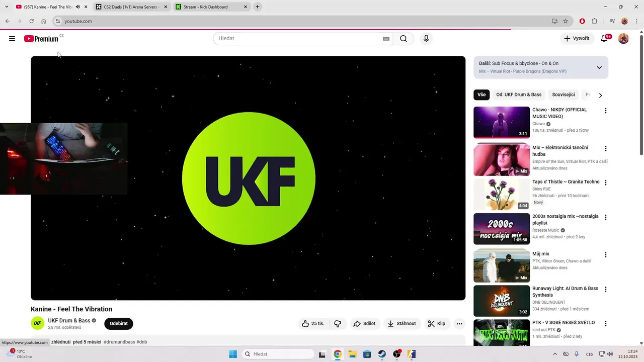Open Chrome three-dot menu
The width and height of the screenshot is (644, 362).
point(637,21)
